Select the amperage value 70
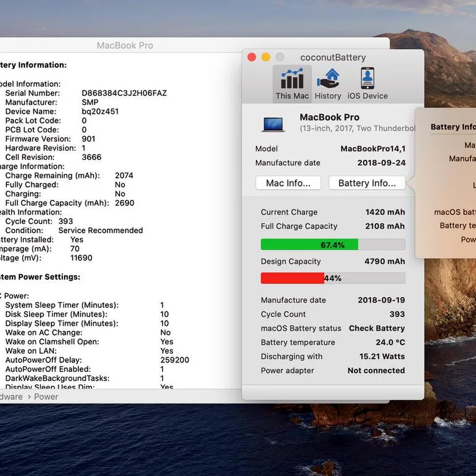Screen dimensions: 476x476 pos(75,249)
